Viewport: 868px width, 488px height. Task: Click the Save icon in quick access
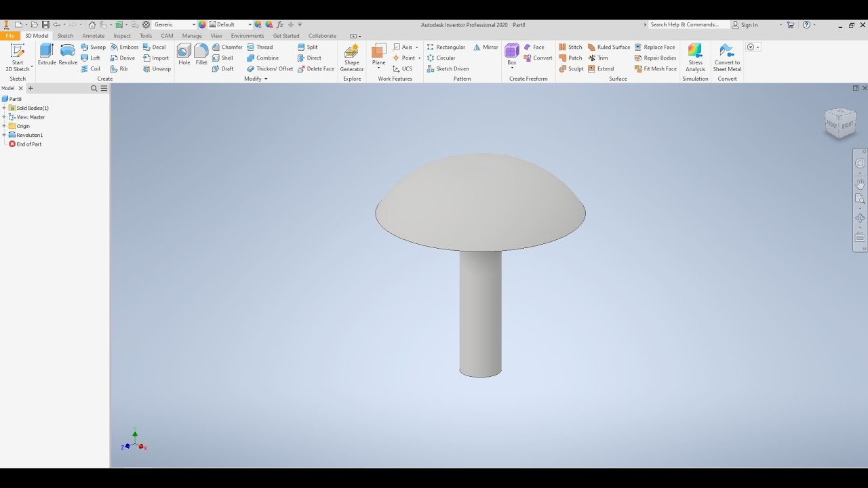point(45,25)
